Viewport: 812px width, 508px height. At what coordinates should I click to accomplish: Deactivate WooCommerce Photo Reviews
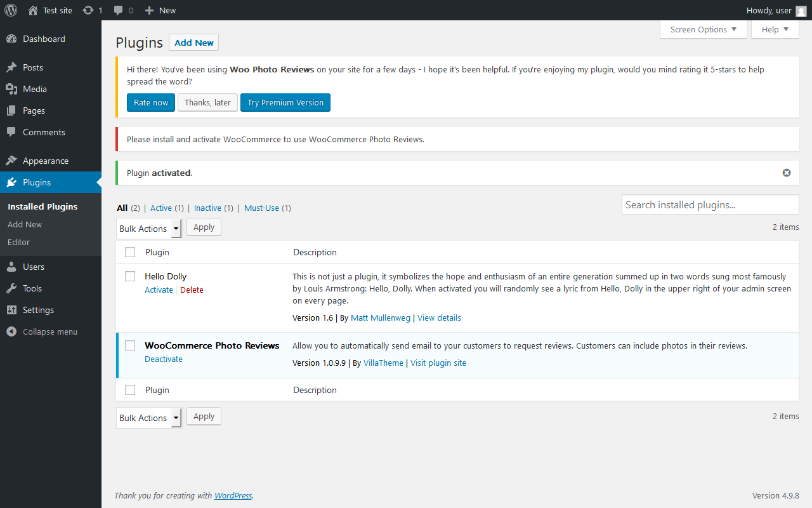tap(164, 359)
